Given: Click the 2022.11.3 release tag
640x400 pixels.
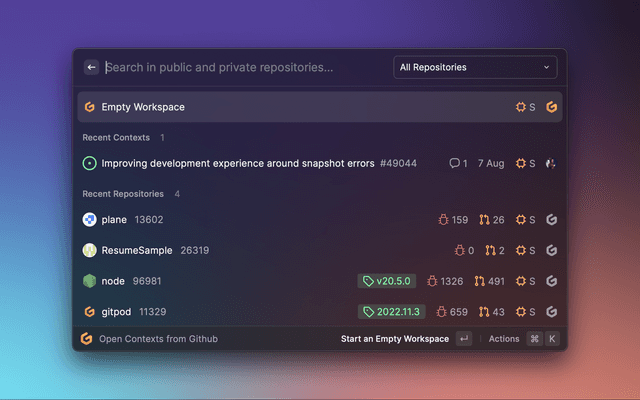Looking at the screenshot, I should (391, 312).
